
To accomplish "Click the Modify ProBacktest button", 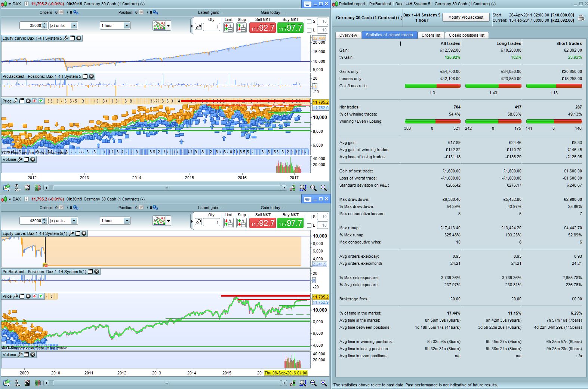I will point(466,17).
